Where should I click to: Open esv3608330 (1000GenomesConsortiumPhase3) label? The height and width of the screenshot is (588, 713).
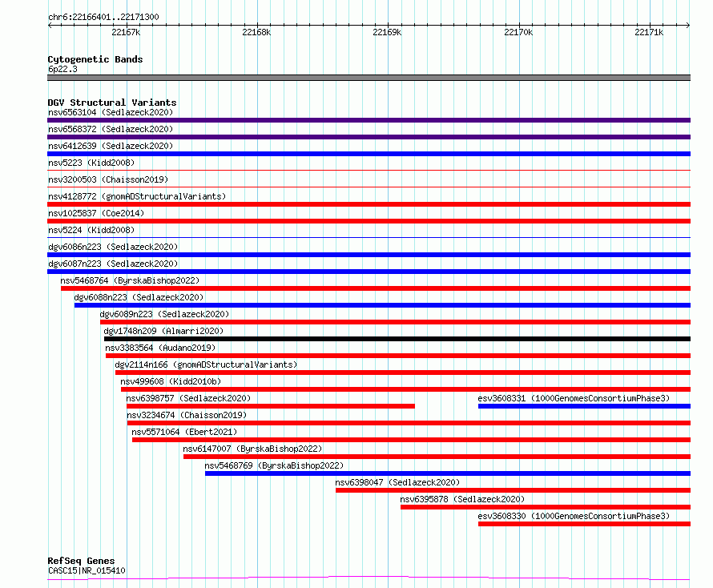click(574, 516)
